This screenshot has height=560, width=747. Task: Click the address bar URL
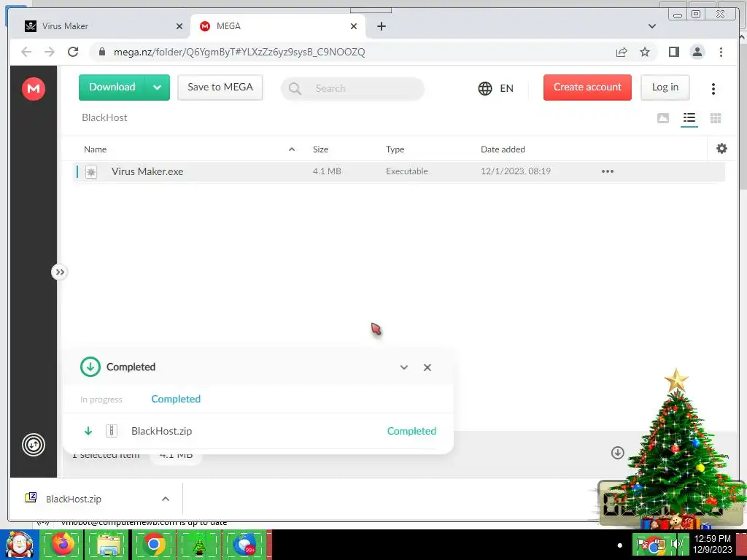click(239, 52)
